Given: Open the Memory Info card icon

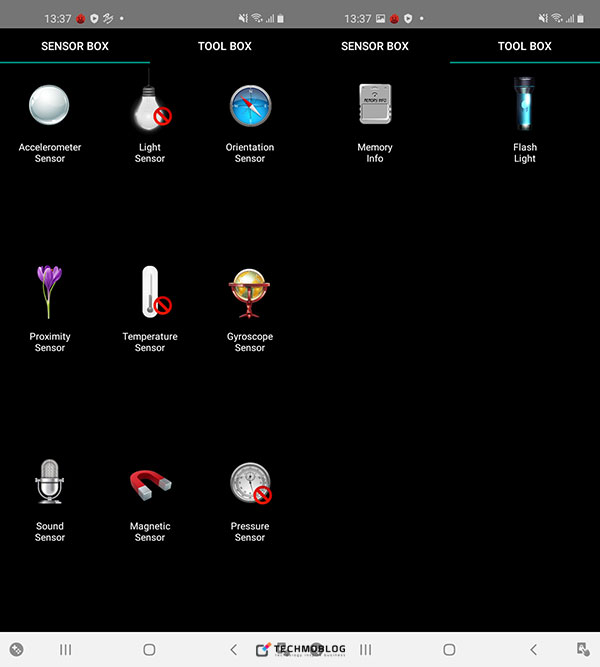Looking at the screenshot, I should (375, 104).
